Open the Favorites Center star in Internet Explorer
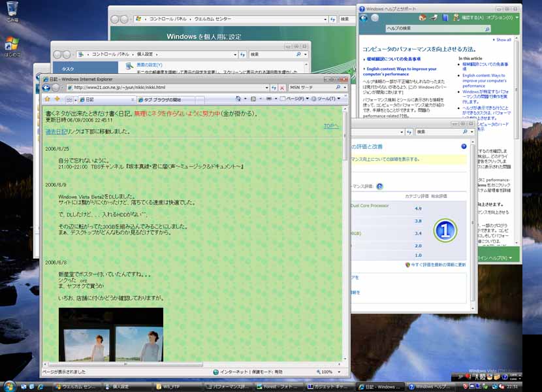Viewport: 542px width, 392px height. point(48,99)
